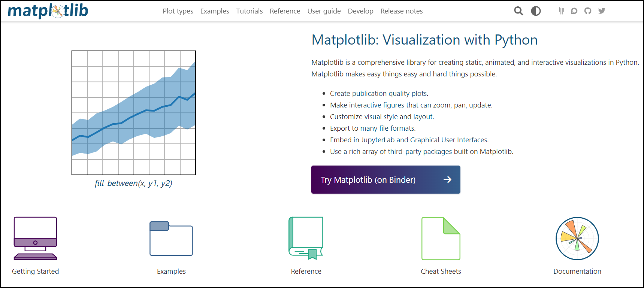The height and width of the screenshot is (288, 644).
Task: Open the search magnifier icon
Action: pos(518,11)
